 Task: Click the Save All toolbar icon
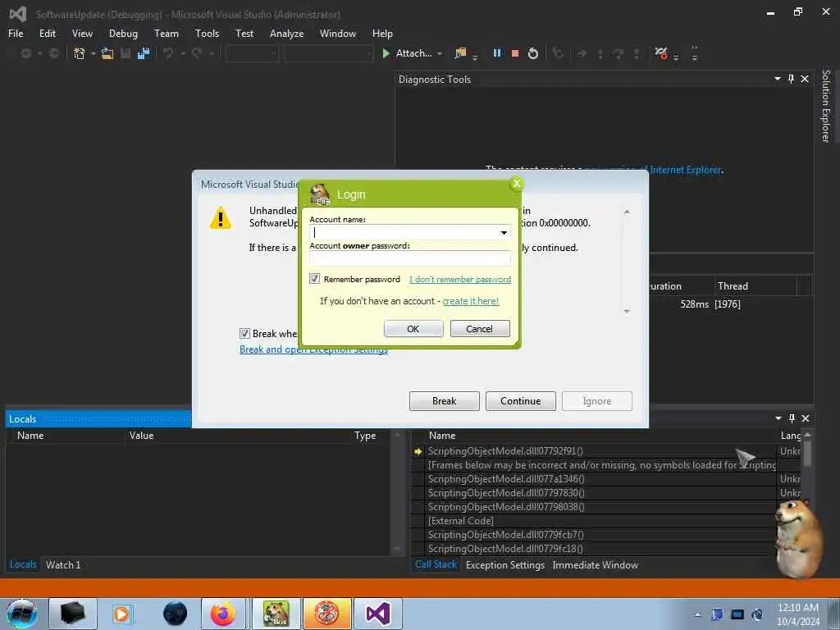[143, 53]
